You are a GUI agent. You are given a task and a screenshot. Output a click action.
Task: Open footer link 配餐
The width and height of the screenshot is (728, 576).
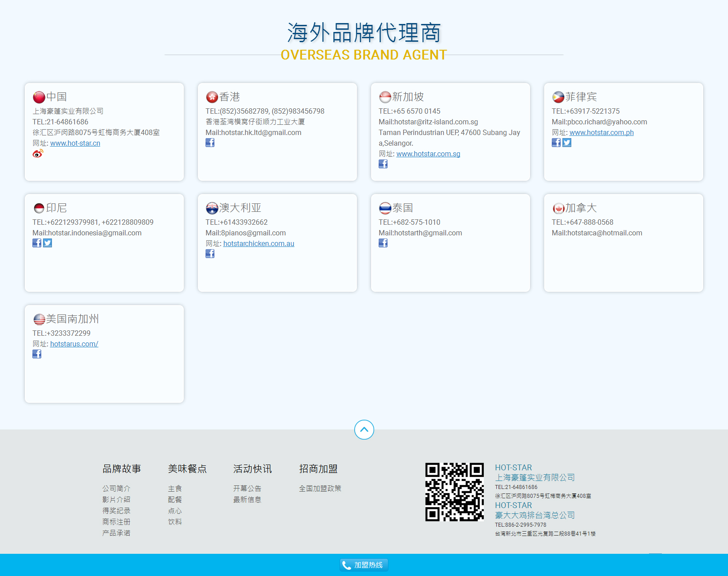175,500
